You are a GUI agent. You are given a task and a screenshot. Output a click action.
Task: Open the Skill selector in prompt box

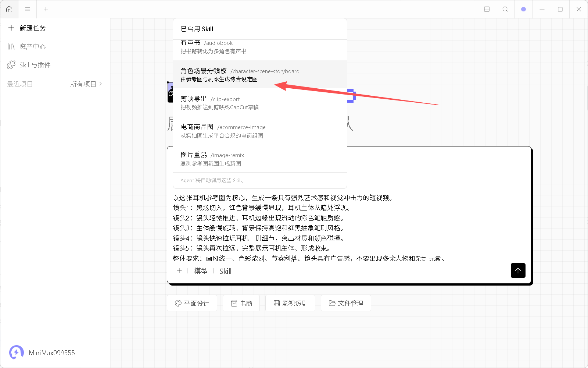(225, 271)
